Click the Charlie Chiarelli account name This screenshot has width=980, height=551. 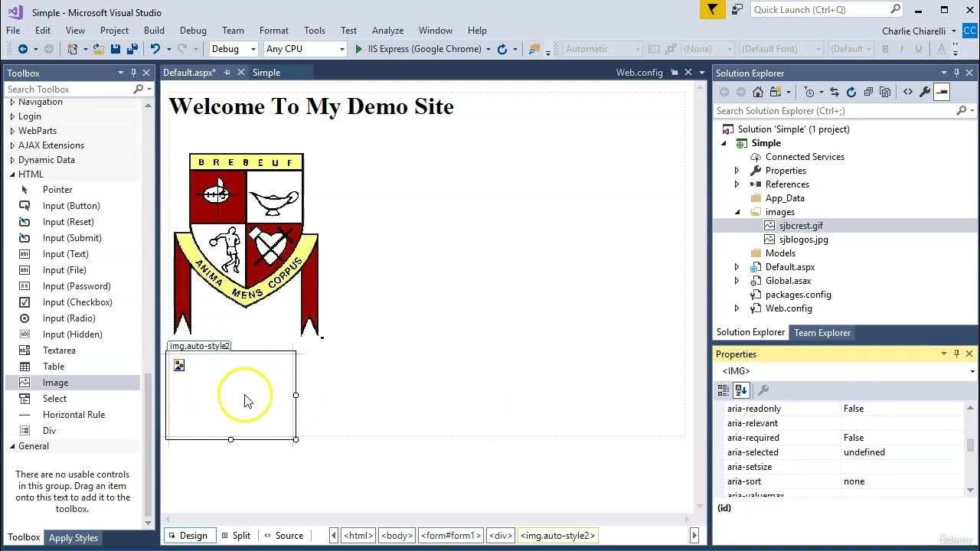point(913,31)
